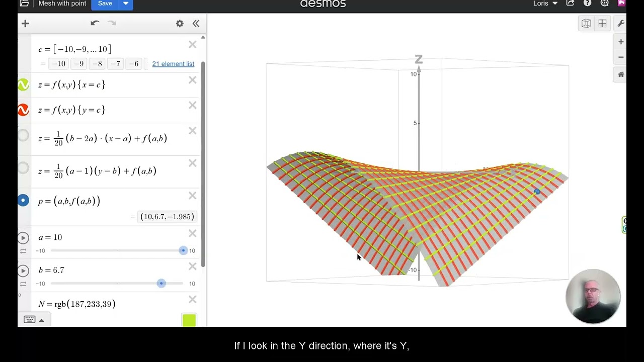
Task: Switch to grid plane view icon
Action: (602, 23)
